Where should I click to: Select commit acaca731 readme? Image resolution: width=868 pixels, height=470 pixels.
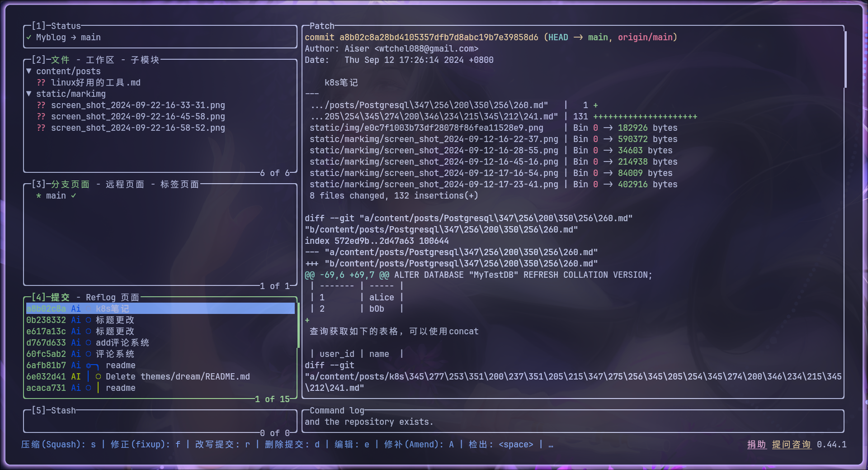(x=160, y=388)
